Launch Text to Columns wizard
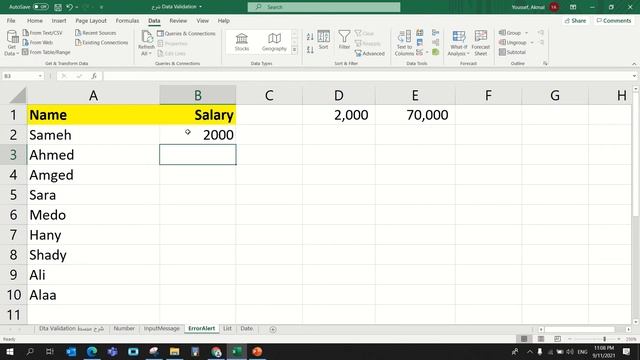The image size is (640, 360). point(404,43)
